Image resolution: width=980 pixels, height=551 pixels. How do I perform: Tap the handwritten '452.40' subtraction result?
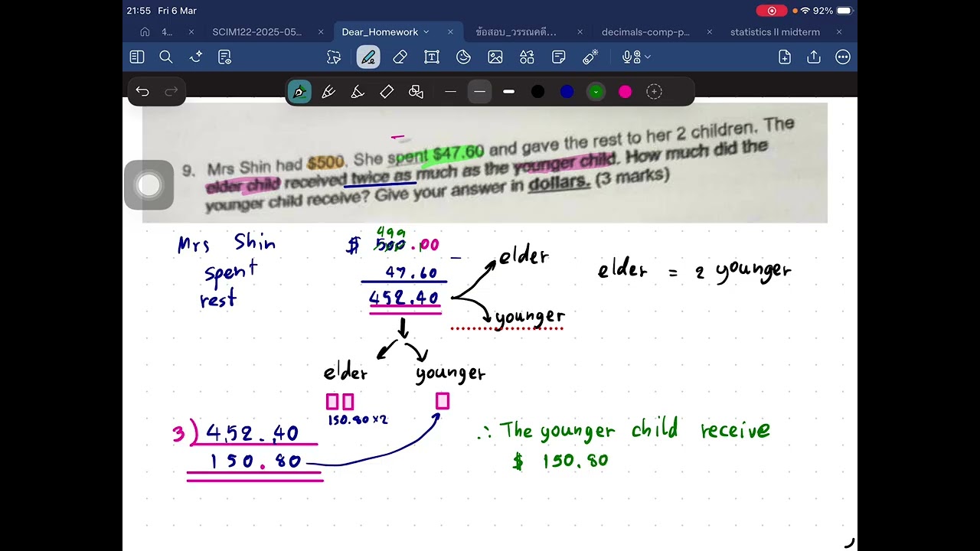[x=404, y=298]
